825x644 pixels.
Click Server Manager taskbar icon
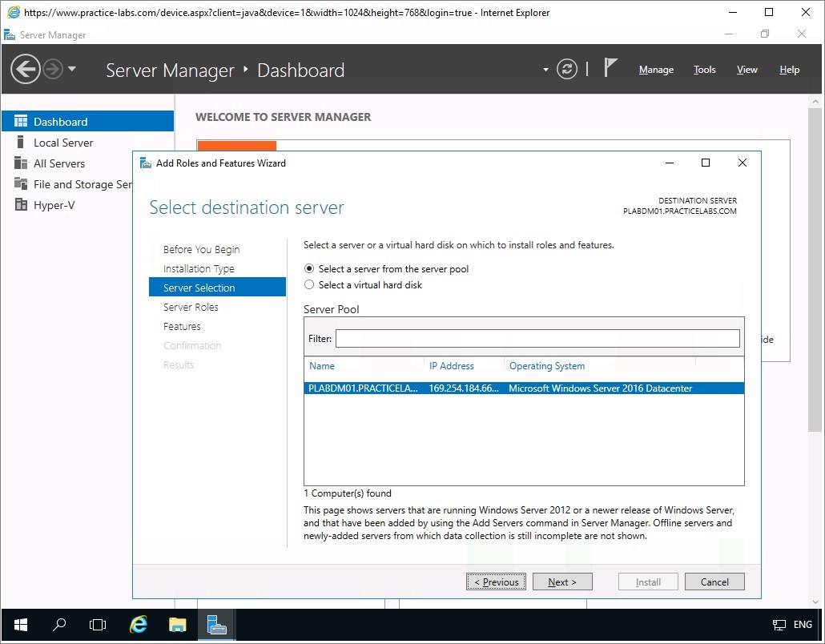216,625
